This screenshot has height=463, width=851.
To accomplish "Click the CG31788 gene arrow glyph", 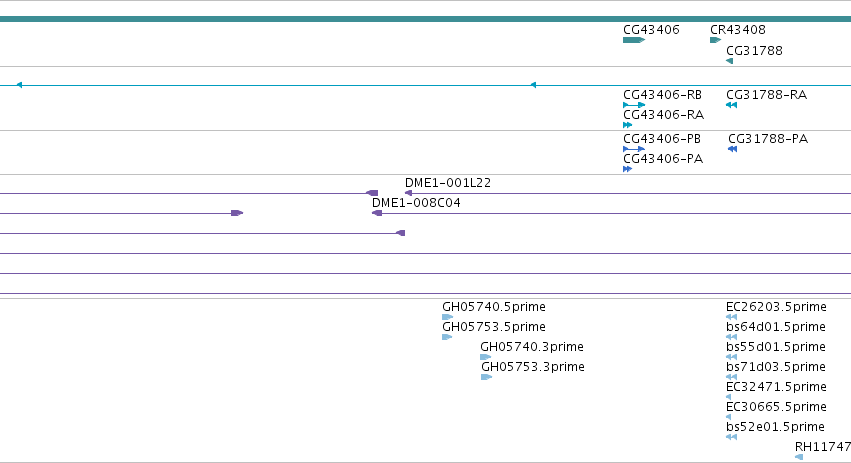I will point(729,61).
